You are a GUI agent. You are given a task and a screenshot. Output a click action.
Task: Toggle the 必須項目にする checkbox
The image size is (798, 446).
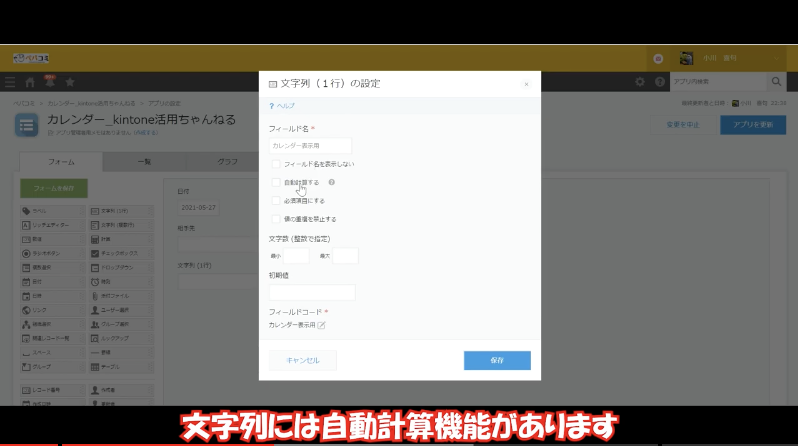276,200
